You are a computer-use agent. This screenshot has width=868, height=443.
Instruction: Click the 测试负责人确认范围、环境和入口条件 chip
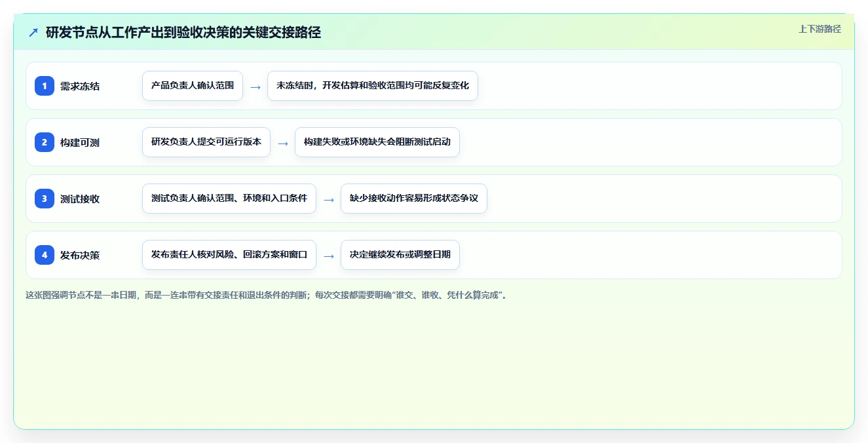click(229, 199)
